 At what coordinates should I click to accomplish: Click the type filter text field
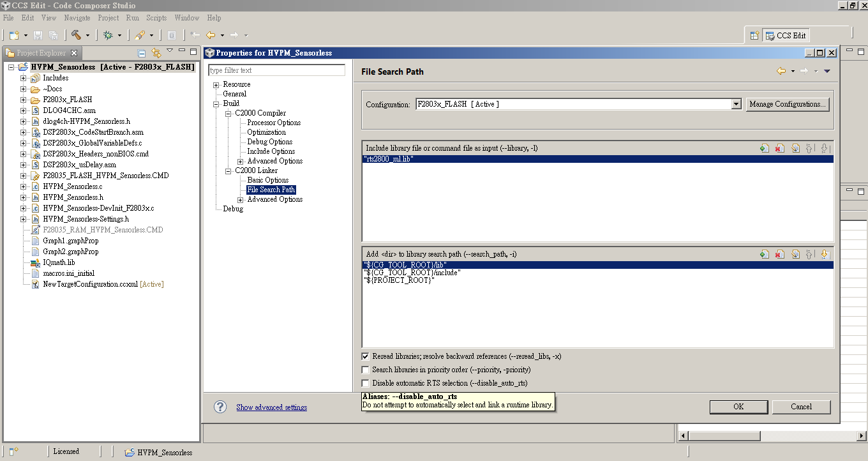[x=277, y=70]
